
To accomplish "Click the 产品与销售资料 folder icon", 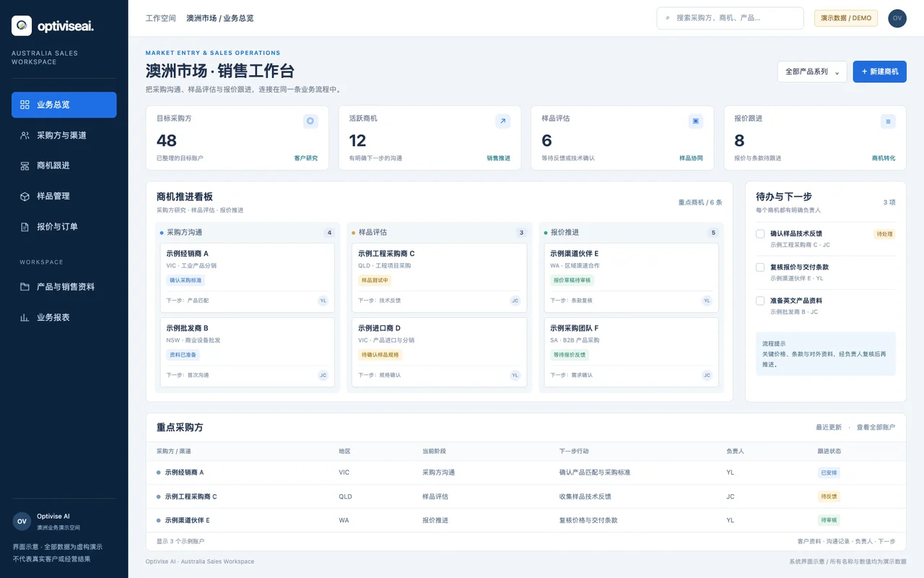I will pyautogui.click(x=25, y=287).
